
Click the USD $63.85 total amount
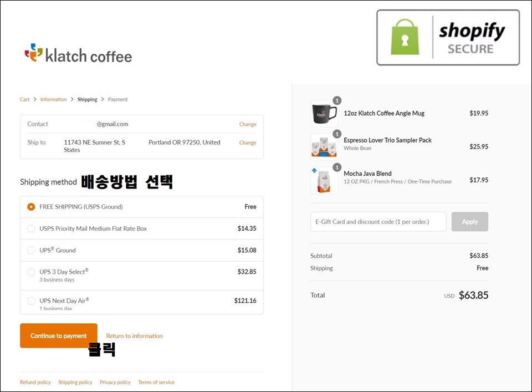click(x=473, y=296)
